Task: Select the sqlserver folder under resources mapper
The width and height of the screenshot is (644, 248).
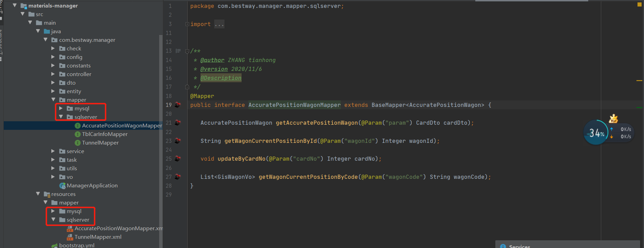Action: coord(78,220)
